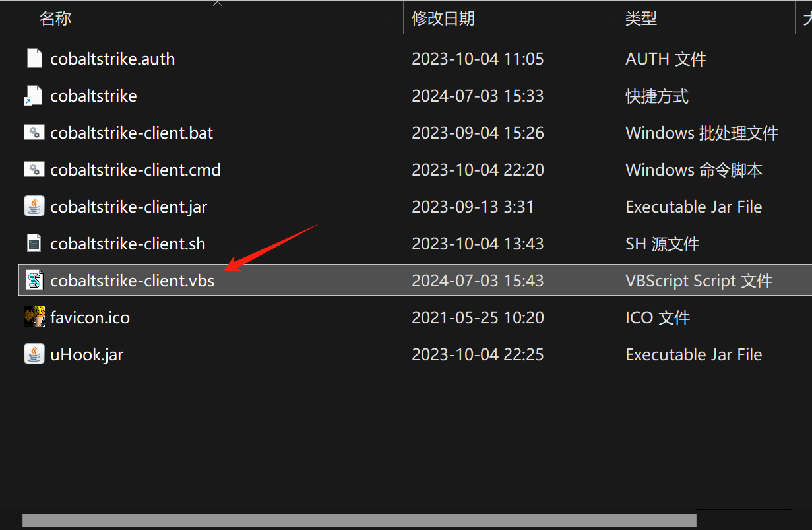Viewport: 812px width, 530px height.
Task: Click date 2023-10-04 22:25
Action: click(x=478, y=354)
